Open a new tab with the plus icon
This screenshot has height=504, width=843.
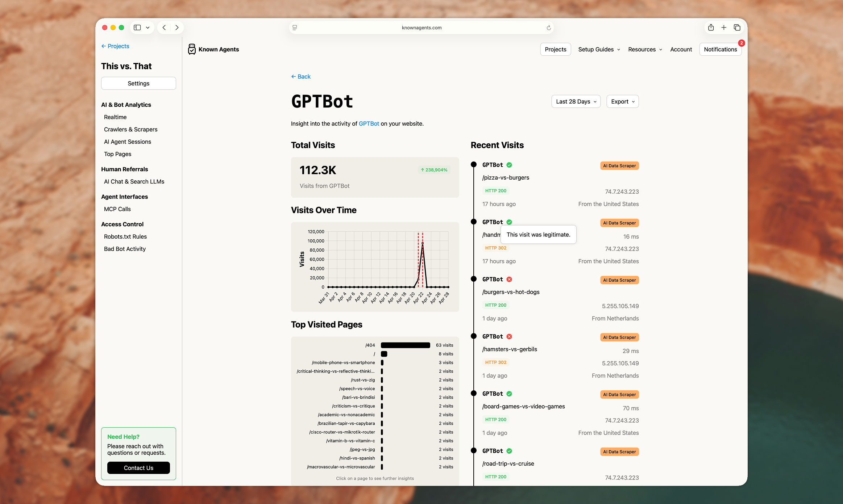pyautogui.click(x=724, y=28)
